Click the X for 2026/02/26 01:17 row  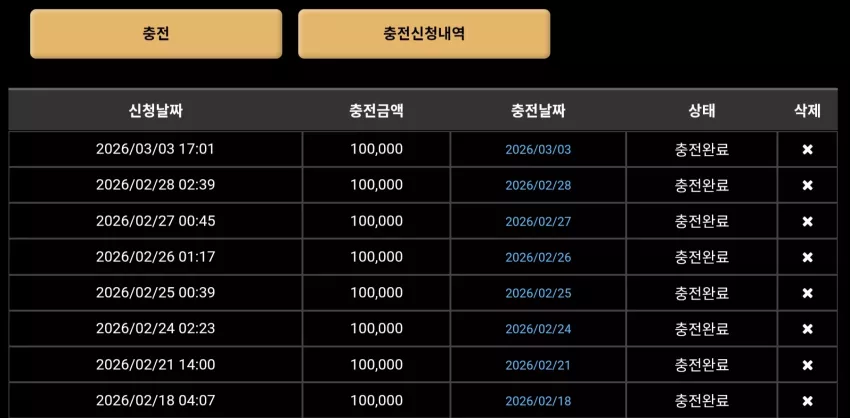click(807, 257)
